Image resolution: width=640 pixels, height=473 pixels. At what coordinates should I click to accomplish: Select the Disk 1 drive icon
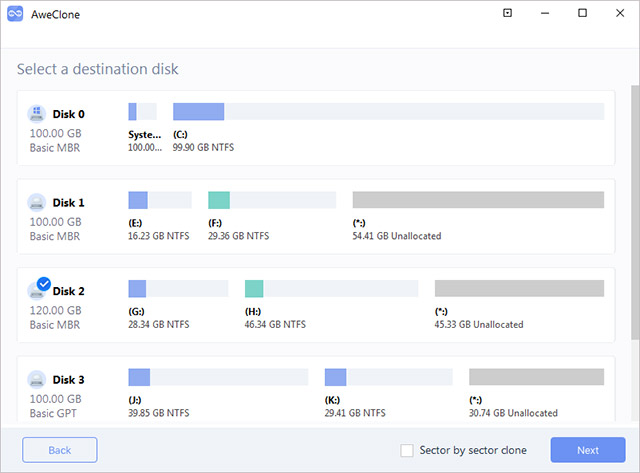point(37,202)
